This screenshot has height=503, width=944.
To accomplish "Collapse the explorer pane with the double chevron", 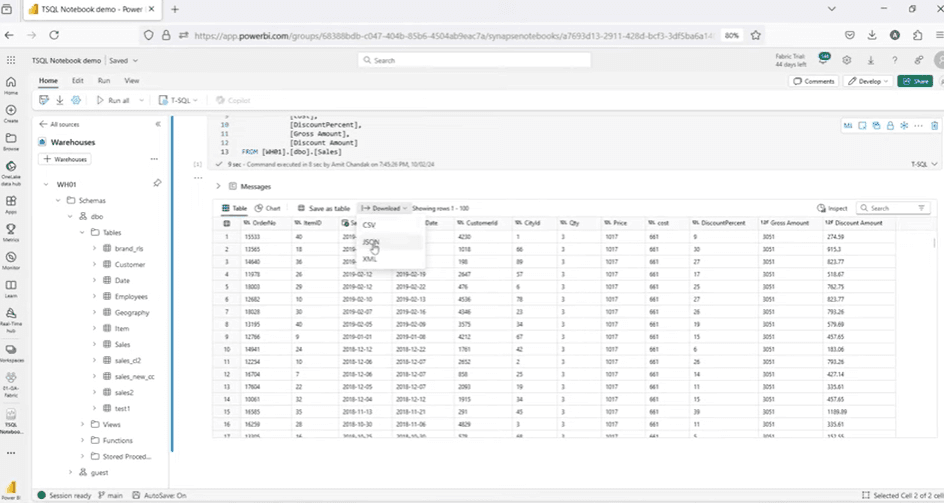I will click(x=158, y=124).
